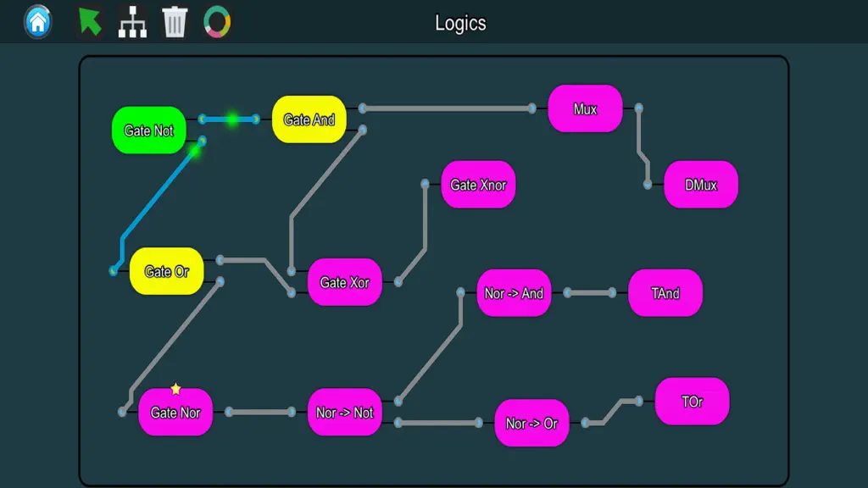868x488 pixels.
Task: Open the Gate And level
Action: 309,119
